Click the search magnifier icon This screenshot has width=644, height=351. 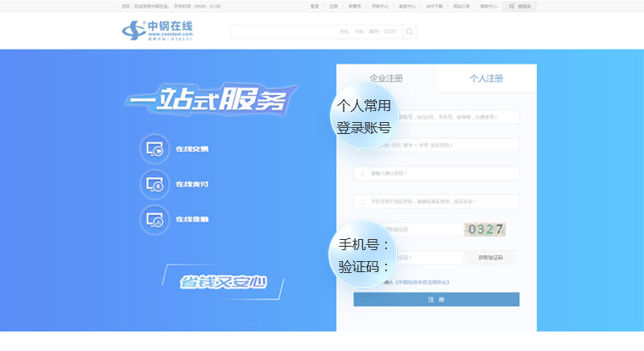409,32
